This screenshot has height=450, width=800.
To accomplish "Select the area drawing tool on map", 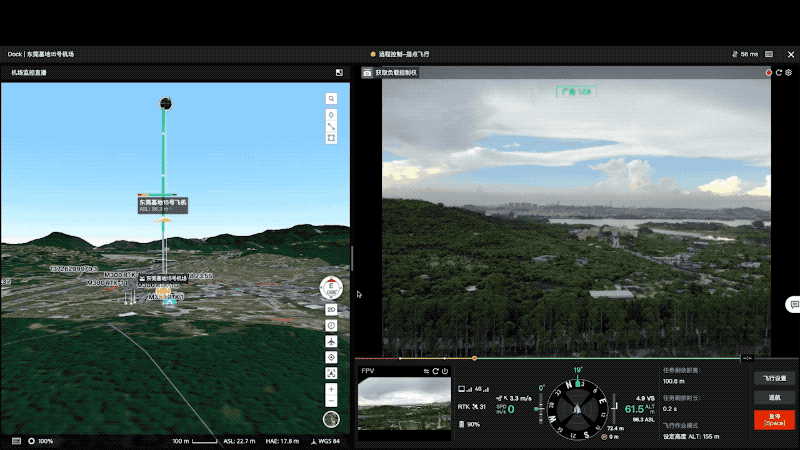I will pyautogui.click(x=331, y=138).
